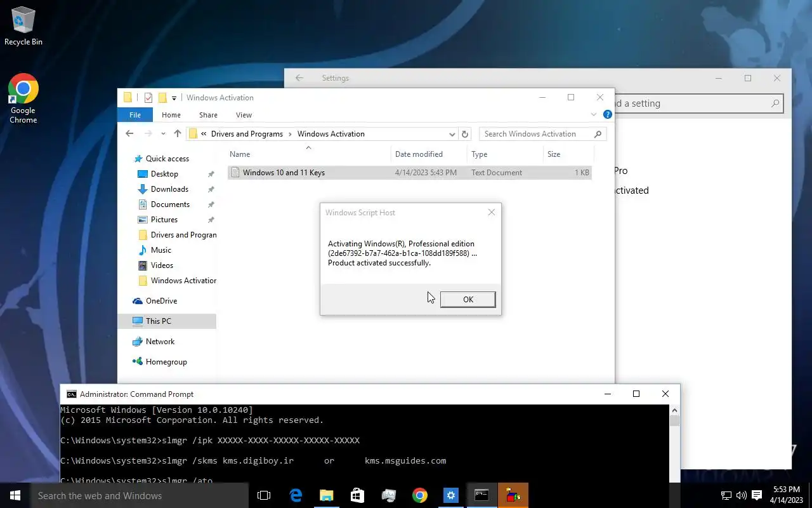The width and height of the screenshot is (812, 508).
Task: Sort files by Type column
Action: [506, 154]
